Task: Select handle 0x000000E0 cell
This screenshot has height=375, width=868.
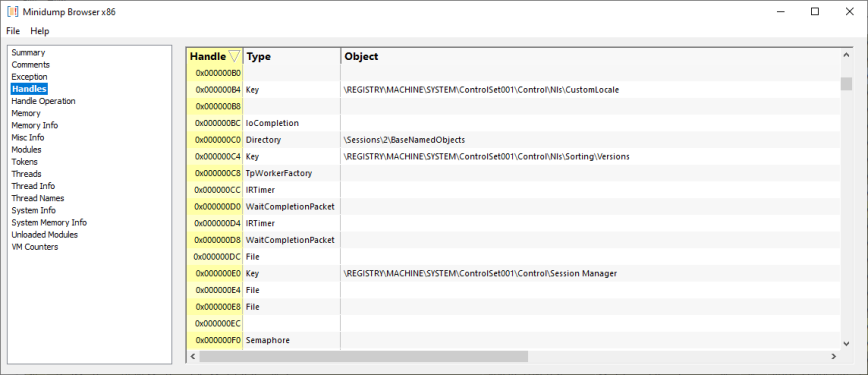Action: 215,274
